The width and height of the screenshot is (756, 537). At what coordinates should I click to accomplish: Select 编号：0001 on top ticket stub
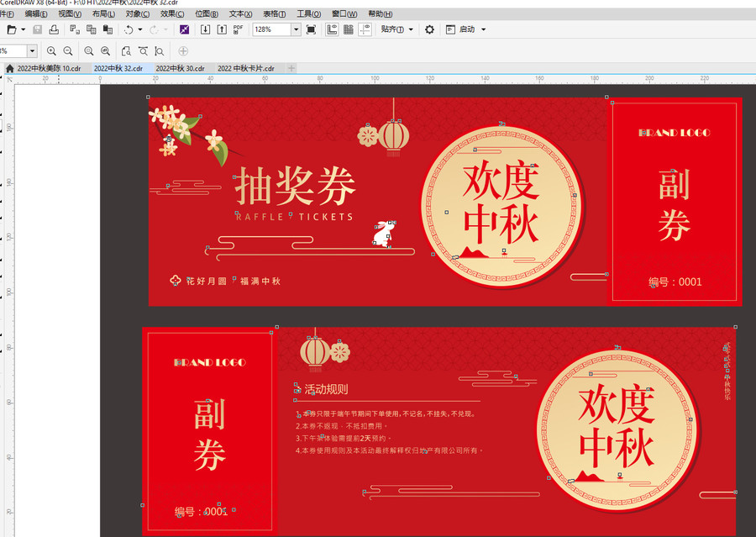pyautogui.click(x=675, y=282)
